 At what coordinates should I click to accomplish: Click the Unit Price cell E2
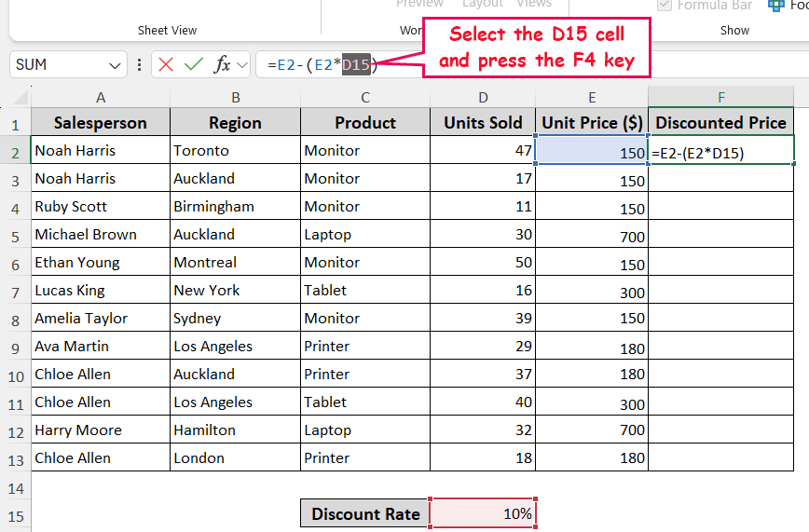point(592,151)
